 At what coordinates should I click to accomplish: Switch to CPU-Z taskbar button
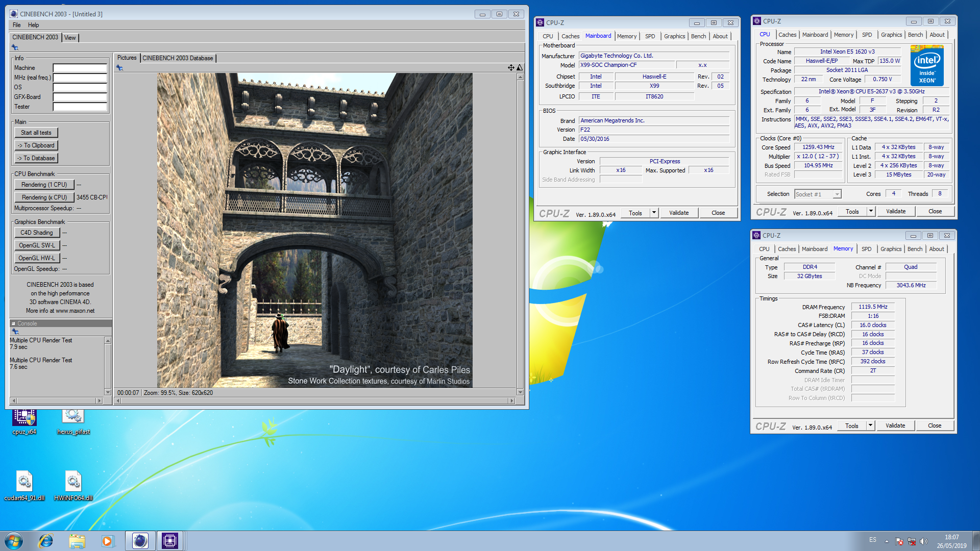coord(170,541)
